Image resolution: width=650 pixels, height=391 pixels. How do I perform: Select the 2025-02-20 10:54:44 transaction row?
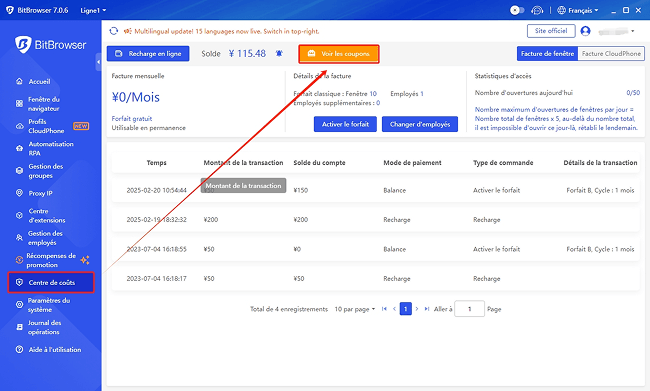375,190
